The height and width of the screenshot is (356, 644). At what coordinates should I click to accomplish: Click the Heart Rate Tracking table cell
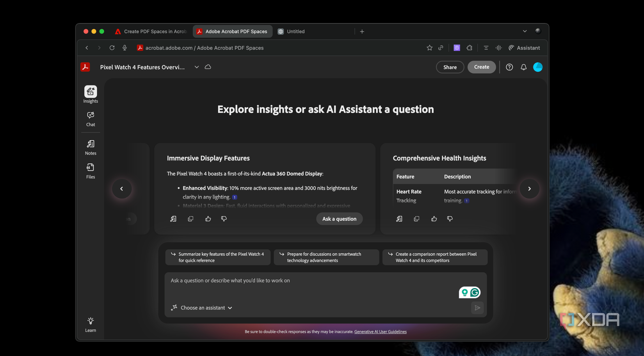coord(409,196)
